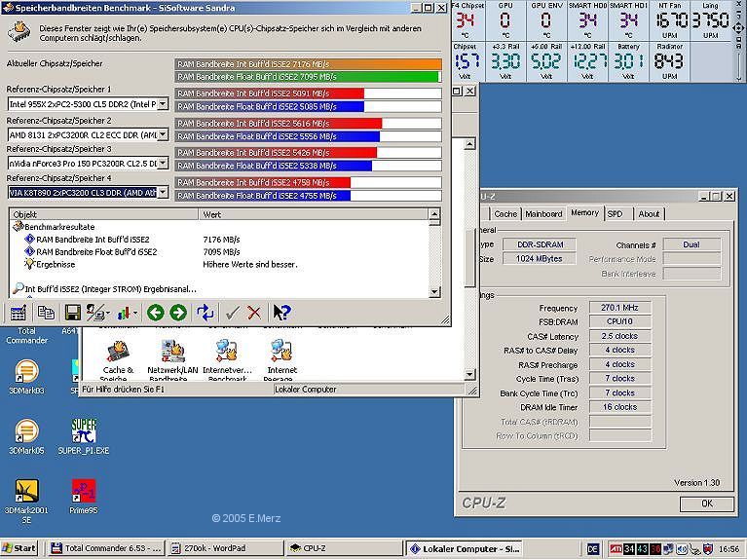Select the RAM Bandbreite Int Buff'd iSSE2 row

[93, 240]
